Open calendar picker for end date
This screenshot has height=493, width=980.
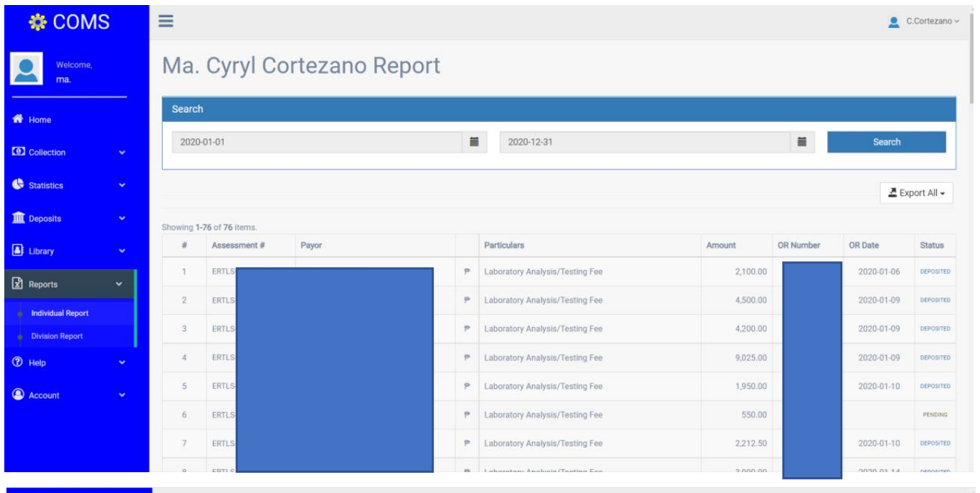803,142
